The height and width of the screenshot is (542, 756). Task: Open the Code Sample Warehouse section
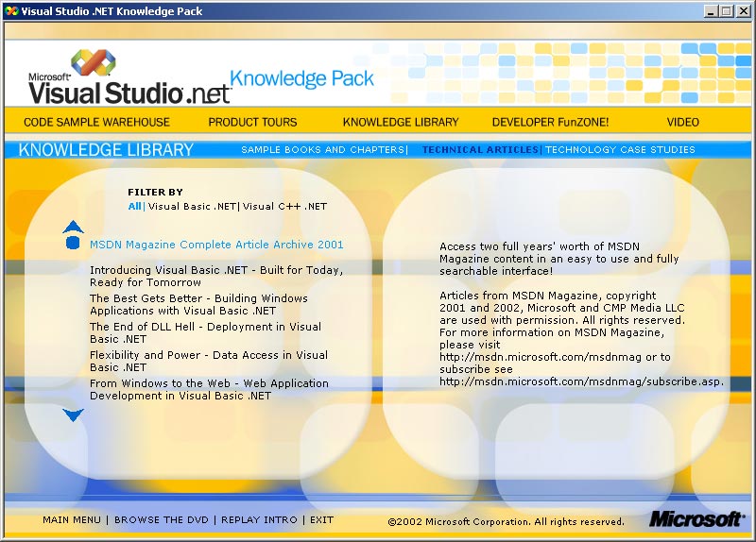[96, 123]
